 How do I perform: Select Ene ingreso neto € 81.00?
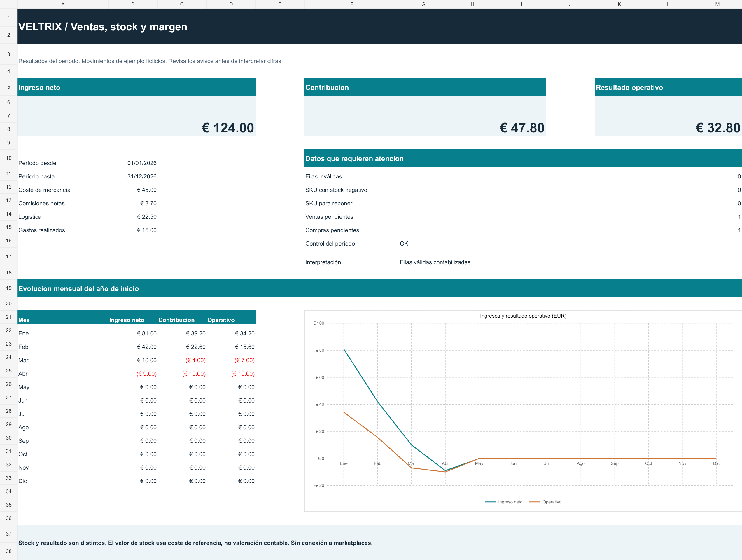click(x=147, y=333)
